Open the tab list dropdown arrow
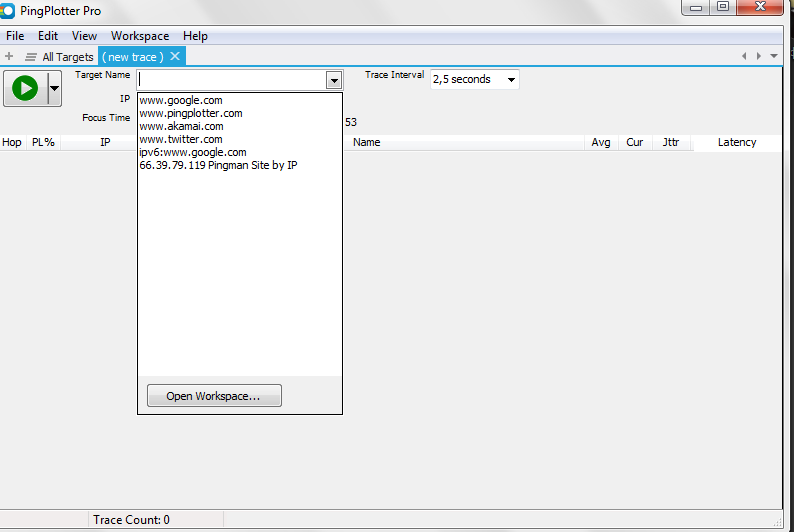This screenshot has height=532, width=794. click(774, 56)
